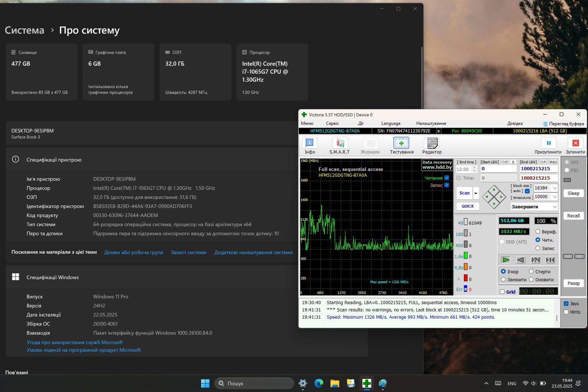Select reverse scan direction arrow
The image size is (588, 392).
point(520,260)
